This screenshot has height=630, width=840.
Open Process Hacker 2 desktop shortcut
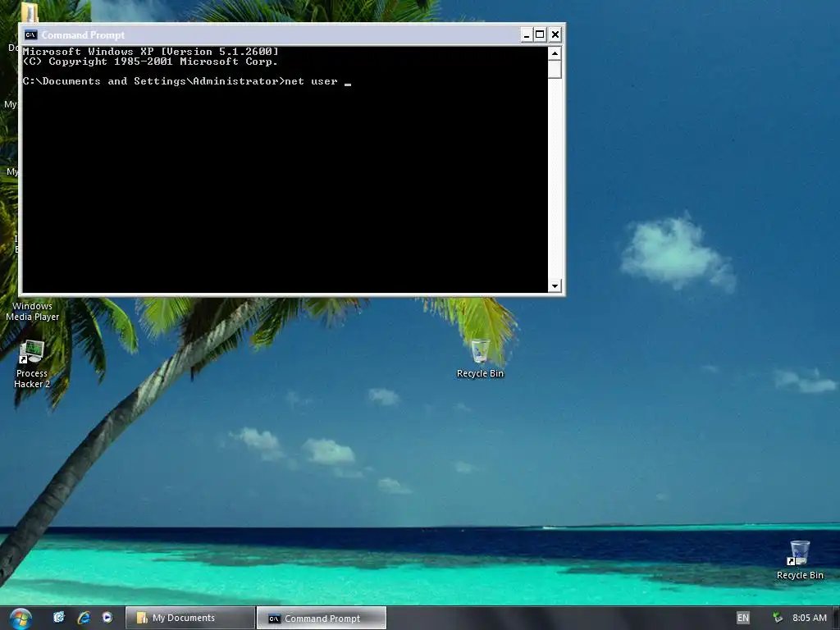[x=32, y=364]
